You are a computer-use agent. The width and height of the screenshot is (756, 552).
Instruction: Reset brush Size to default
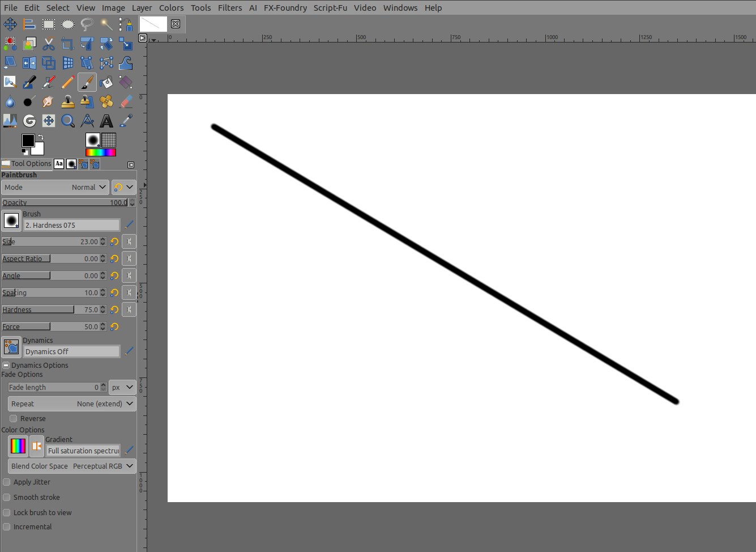[x=114, y=242]
